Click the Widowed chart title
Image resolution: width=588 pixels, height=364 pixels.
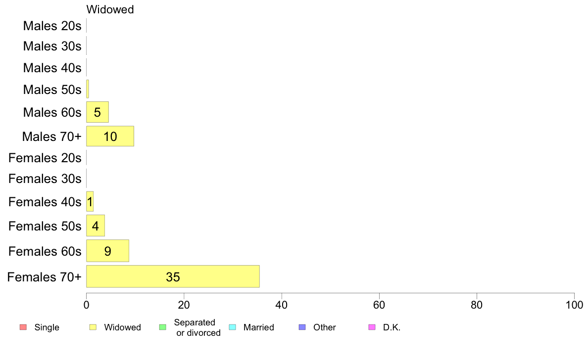pyautogui.click(x=110, y=9)
